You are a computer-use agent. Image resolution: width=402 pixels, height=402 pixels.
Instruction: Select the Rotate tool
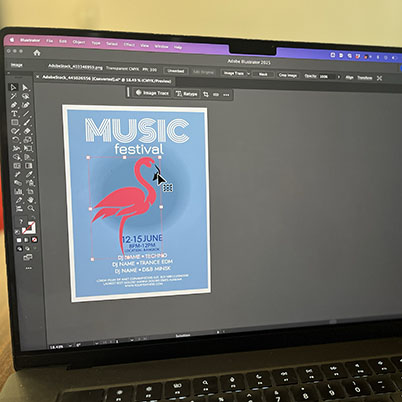15,140
